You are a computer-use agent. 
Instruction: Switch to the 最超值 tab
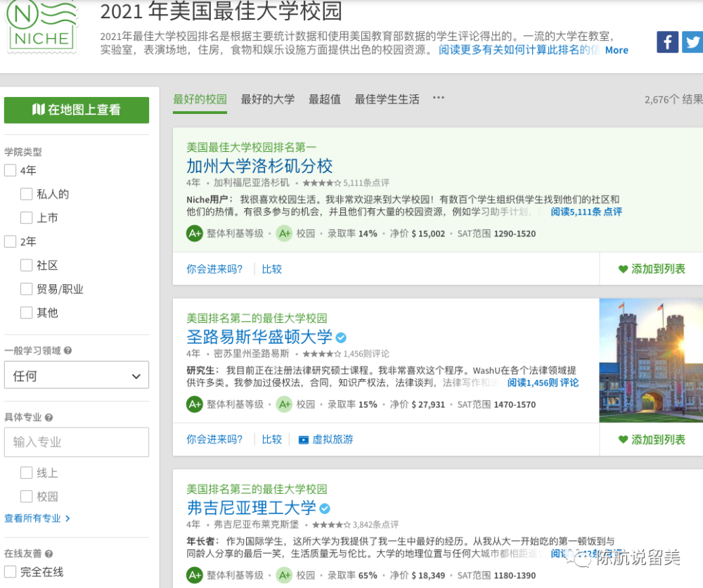pyautogui.click(x=325, y=99)
